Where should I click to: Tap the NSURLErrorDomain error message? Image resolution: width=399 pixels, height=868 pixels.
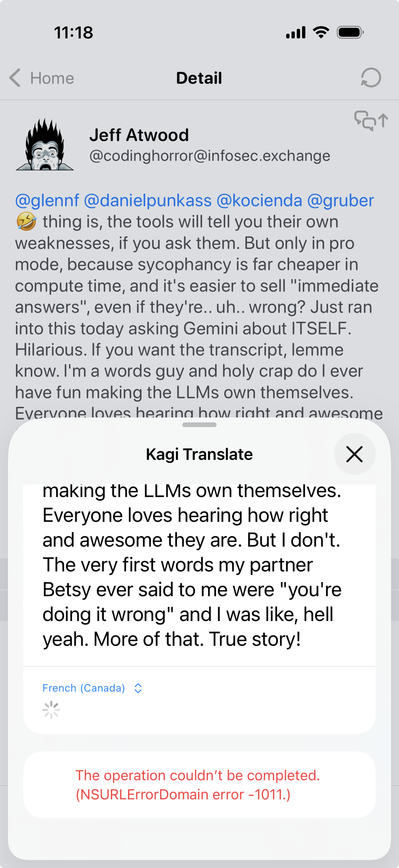pos(198,785)
